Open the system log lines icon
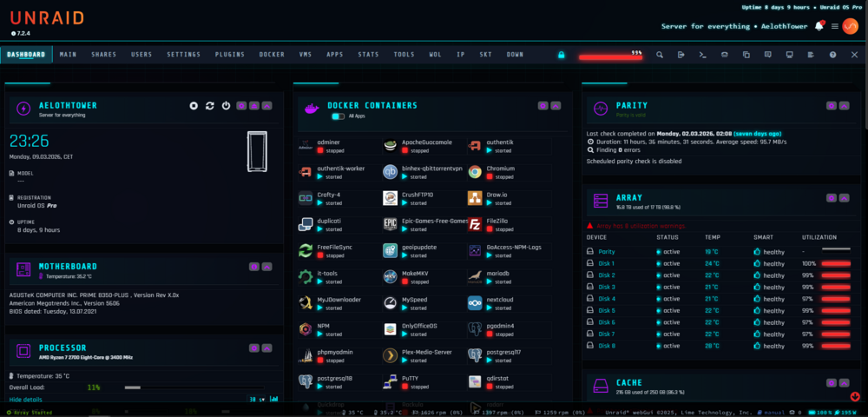 [x=811, y=55]
